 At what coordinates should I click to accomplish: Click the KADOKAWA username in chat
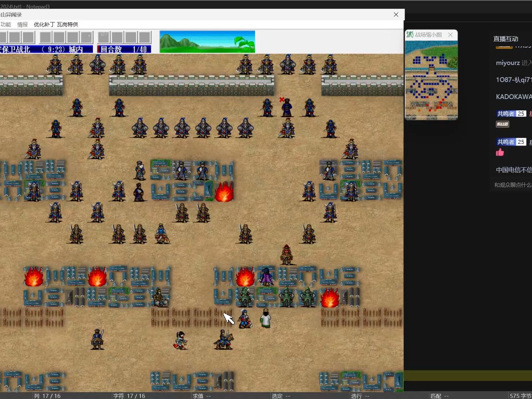514,97
